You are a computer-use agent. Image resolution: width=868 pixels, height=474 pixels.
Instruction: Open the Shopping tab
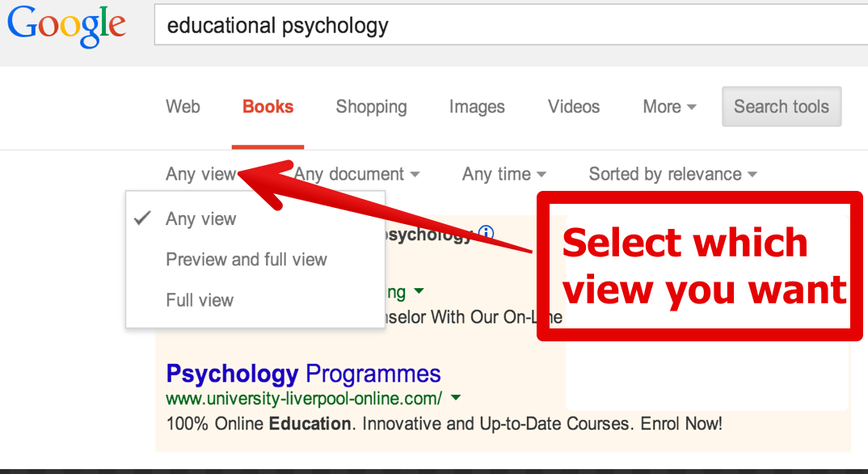pos(372,106)
